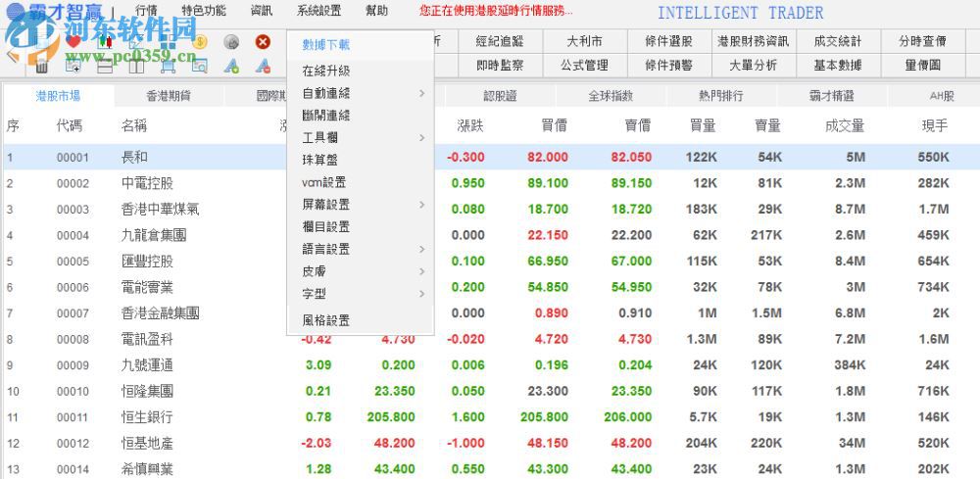Click the frame selection icon
The height and width of the screenshot is (479, 980).
click(x=169, y=67)
